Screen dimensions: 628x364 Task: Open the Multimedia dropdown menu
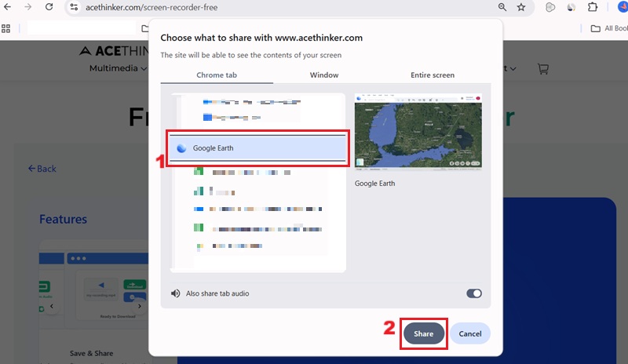[118, 68]
